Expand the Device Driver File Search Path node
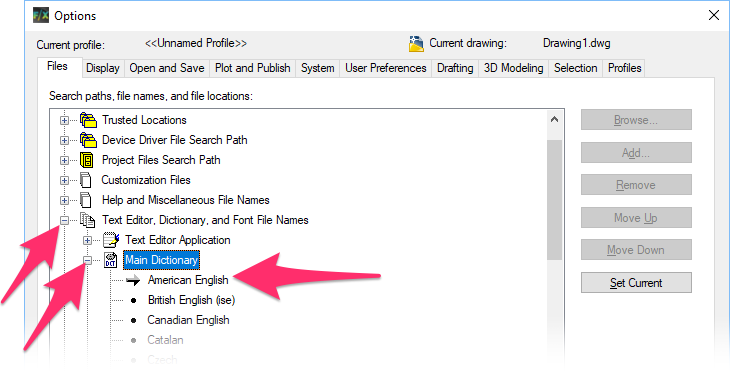This screenshot has width=730, height=376. pyautogui.click(x=64, y=140)
